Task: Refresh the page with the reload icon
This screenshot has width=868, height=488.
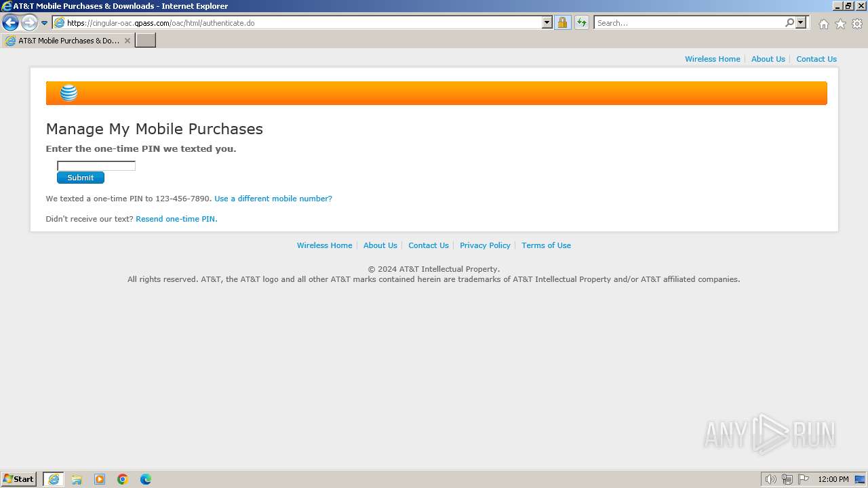Action: point(582,22)
